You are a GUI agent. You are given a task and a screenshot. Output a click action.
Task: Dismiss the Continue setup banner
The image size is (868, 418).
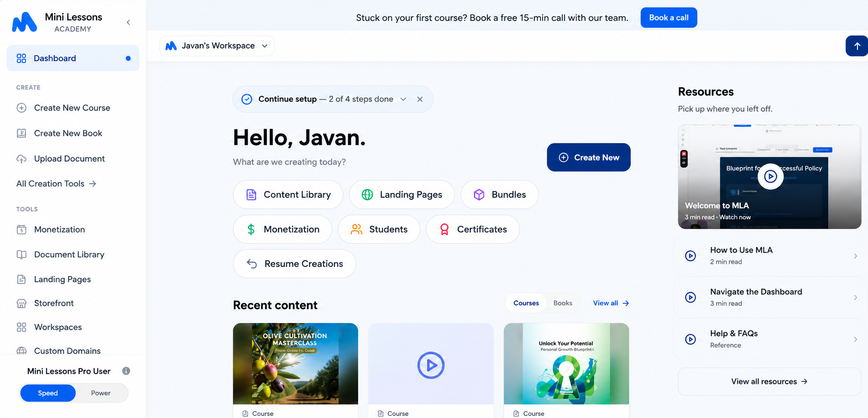tap(420, 99)
